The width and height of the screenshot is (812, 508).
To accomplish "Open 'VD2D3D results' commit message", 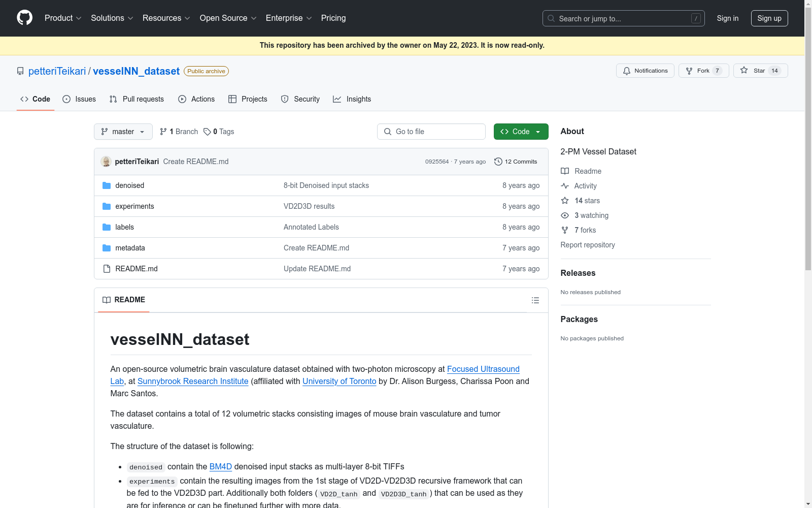I will (309, 206).
